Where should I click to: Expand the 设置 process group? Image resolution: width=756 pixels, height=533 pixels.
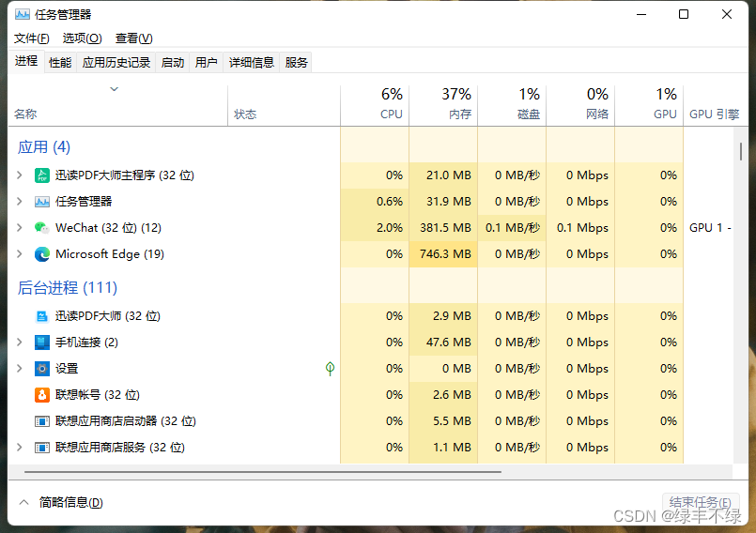click(20, 368)
